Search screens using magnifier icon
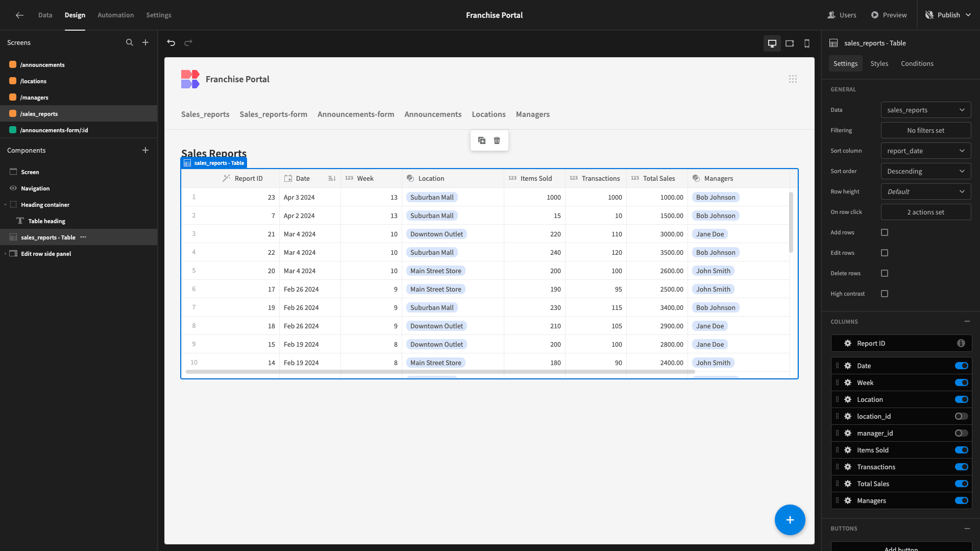This screenshot has height=551, width=980. 130,43
